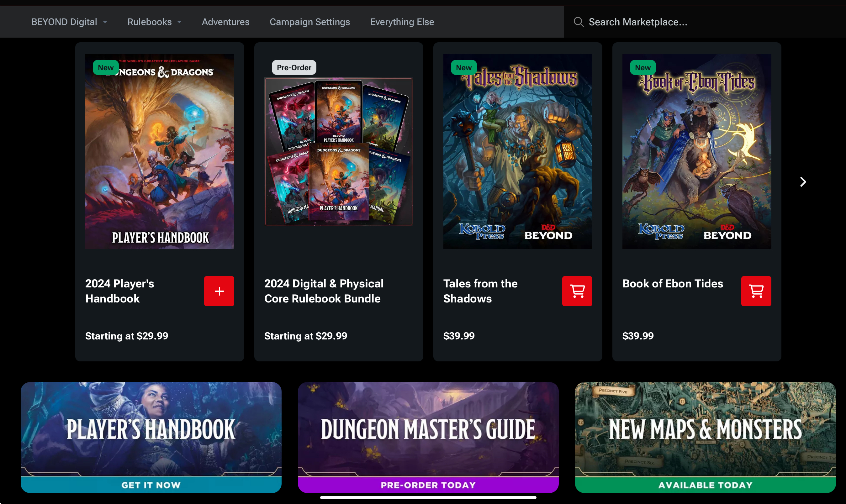Open Tales from the Shadows product title
This screenshot has height=504, width=846.
coord(480,291)
